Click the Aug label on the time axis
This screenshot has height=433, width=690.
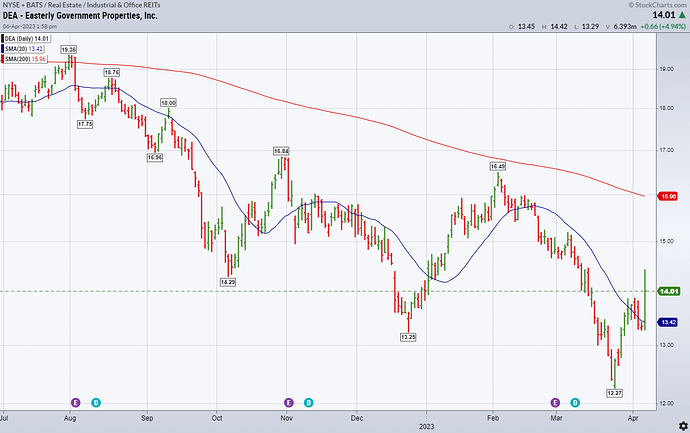[70, 418]
